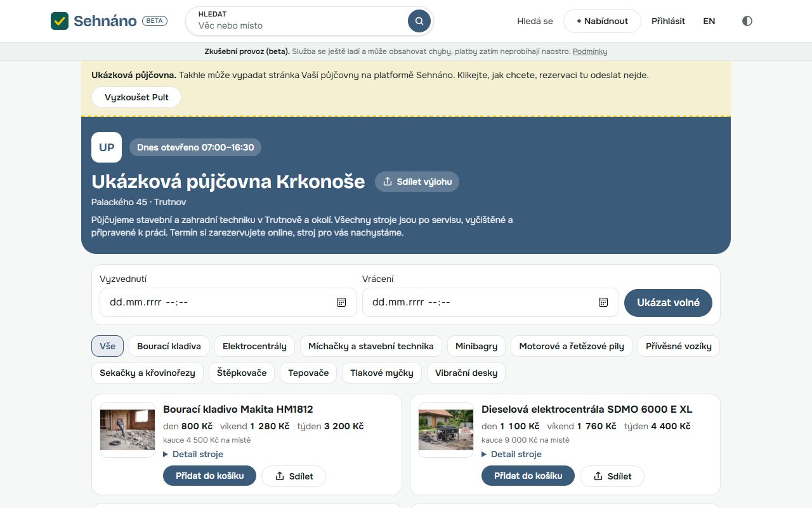This screenshot has width=812, height=508.
Task: Filter by Tepovače category
Action: click(308, 373)
